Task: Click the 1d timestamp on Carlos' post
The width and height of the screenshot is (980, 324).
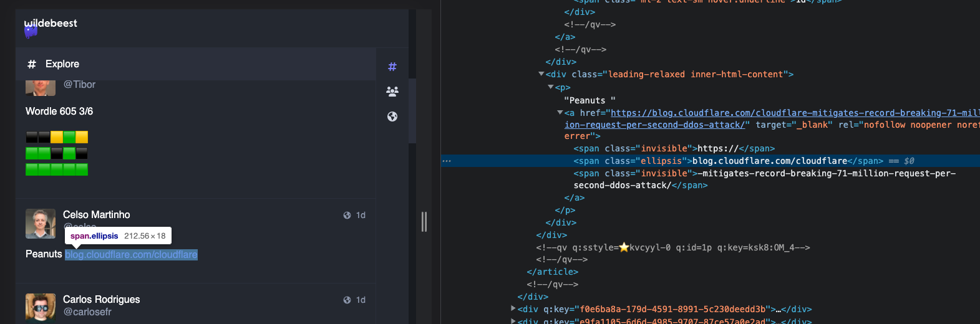Action: [361, 300]
